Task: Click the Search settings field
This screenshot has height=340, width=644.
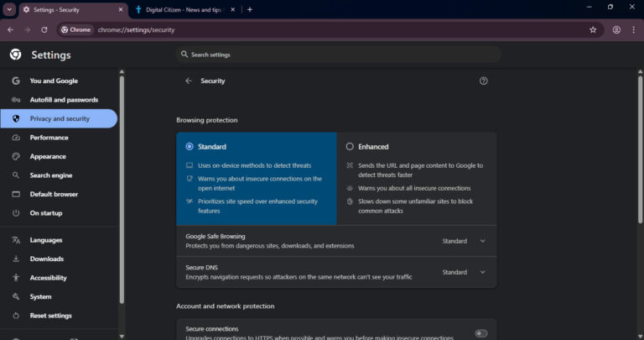Action: (x=339, y=55)
